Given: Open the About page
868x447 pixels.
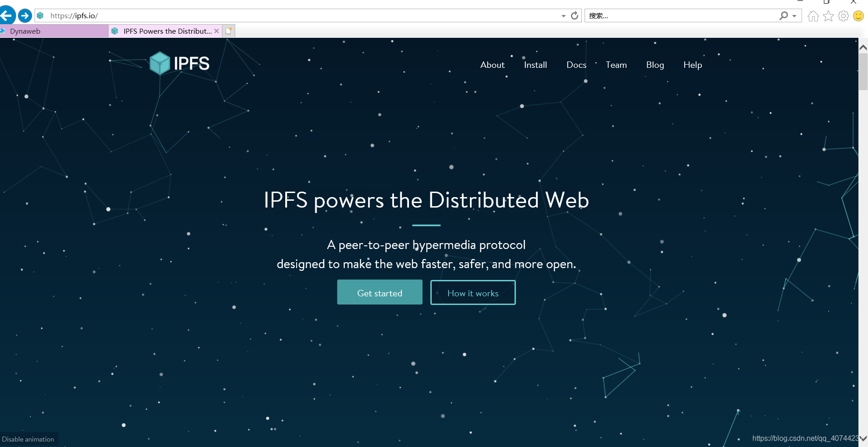Looking at the screenshot, I should coord(492,65).
